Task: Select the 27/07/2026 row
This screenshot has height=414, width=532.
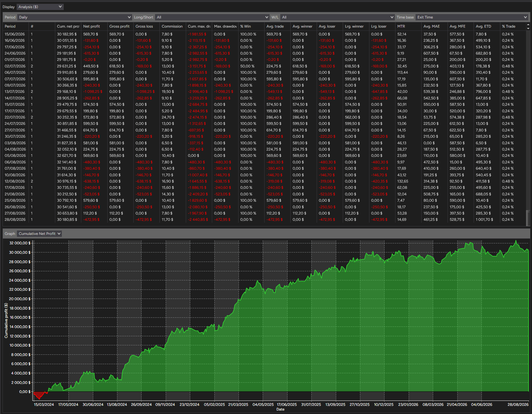Action: (264, 130)
